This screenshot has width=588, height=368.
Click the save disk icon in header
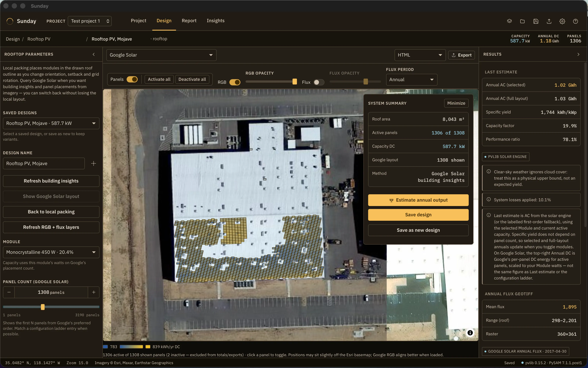pyautogui.click(x=536, y=21)
